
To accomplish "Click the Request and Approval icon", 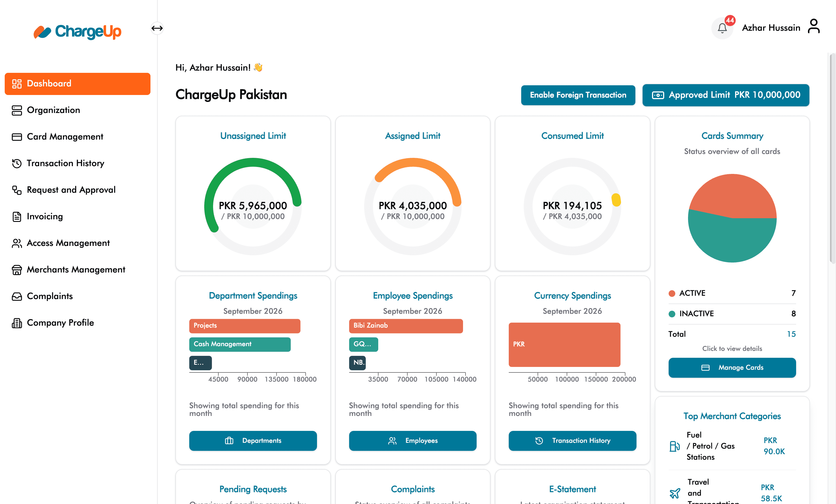I will point(17,190).
